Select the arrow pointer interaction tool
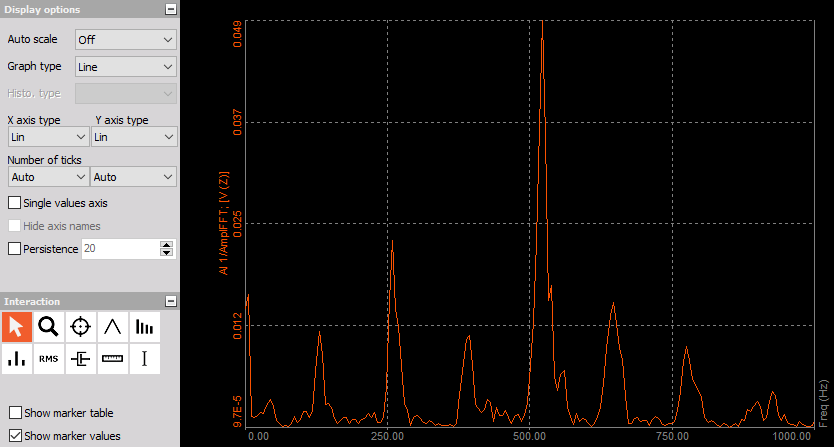The width and height of the screenshot is (834, 447). pos(17,327)
